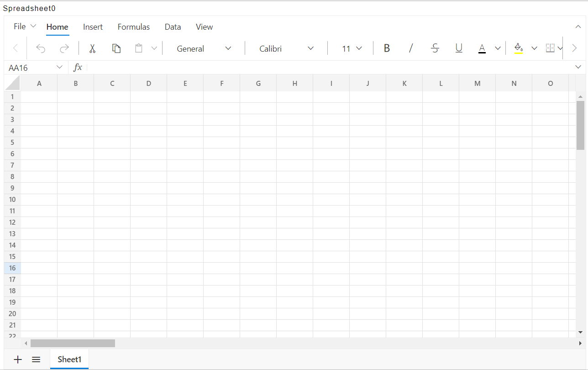The width and height of the screenshot is (588, 370).
Task: Select the Home tab
Action: pyautogui.click(x=58, y=27)
